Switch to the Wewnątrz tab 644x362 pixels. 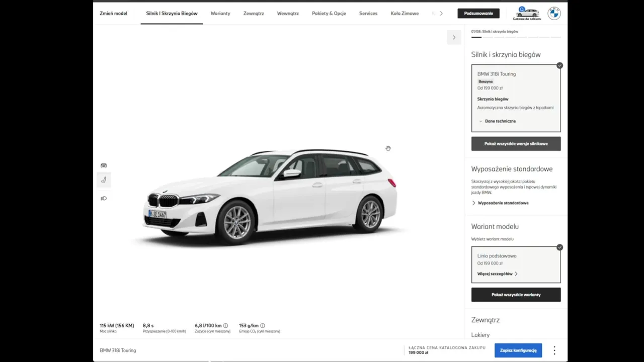pyautogui.click(x=288, y=14)
